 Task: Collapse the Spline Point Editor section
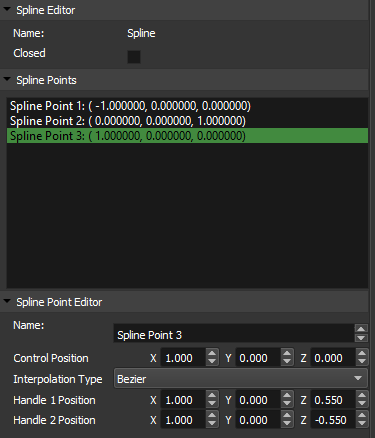point(7,301)
